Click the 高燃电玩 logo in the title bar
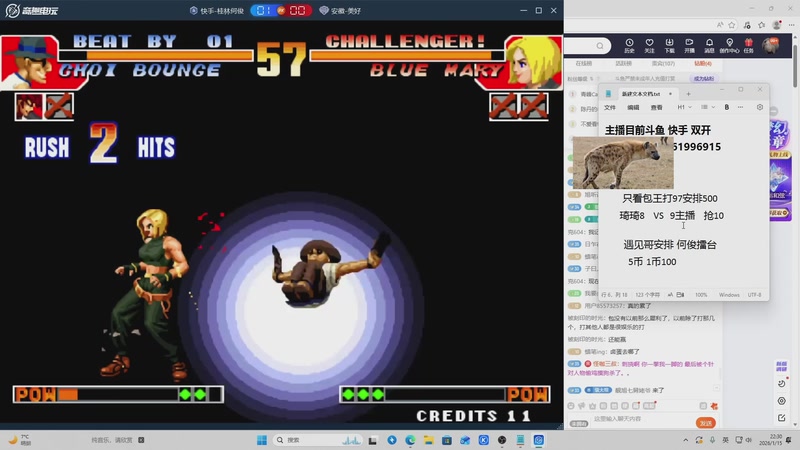This screenshot has width=800, height=450. [32, 11]
